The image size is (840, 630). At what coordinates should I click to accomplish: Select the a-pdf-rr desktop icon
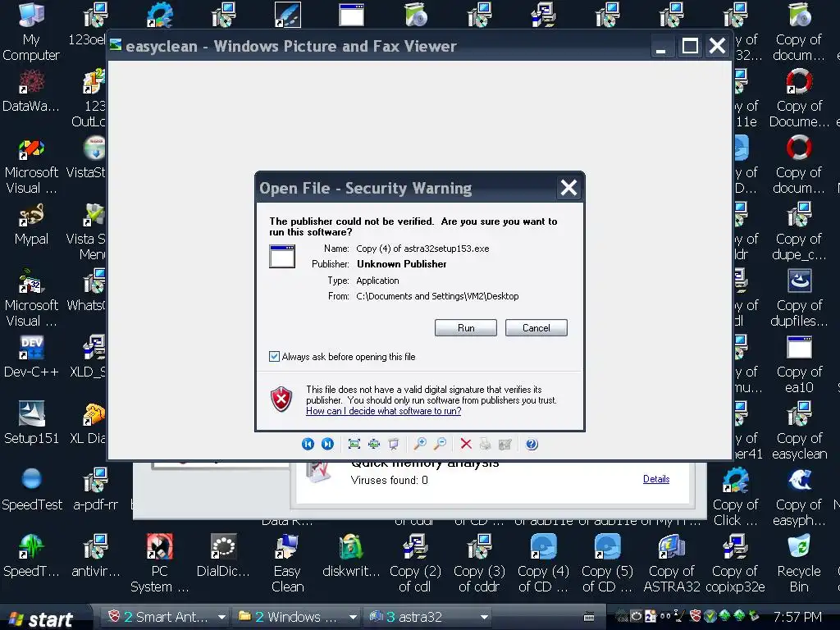pyautogui.click(x=96, y=490)
